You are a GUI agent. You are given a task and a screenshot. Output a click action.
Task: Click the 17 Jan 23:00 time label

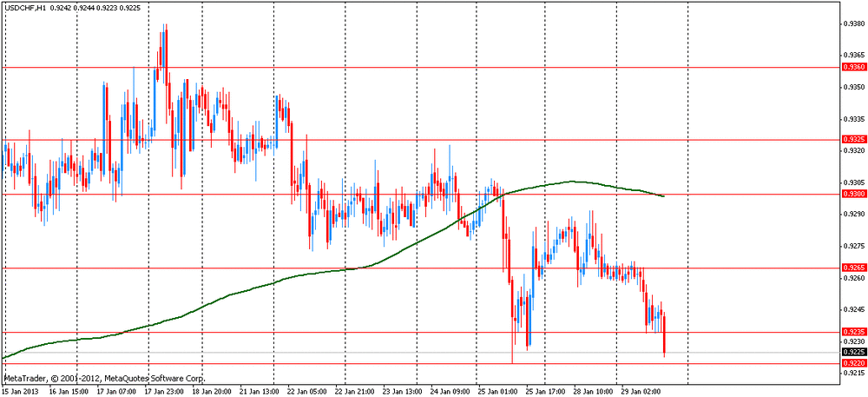[164, 391]
